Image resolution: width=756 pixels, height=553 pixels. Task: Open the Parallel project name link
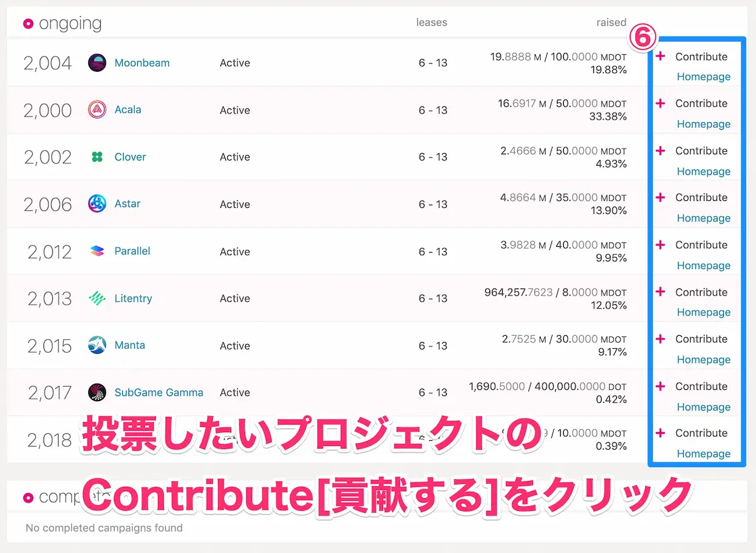[132, 251]
